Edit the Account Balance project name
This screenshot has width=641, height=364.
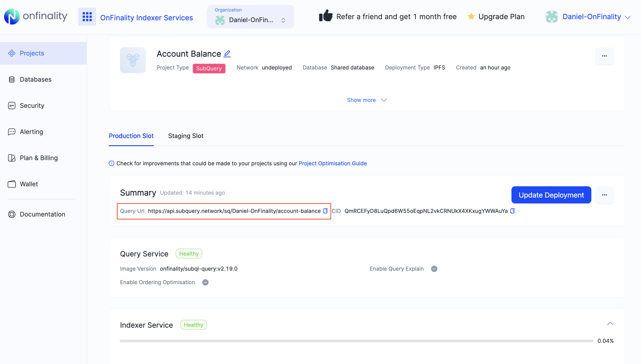coord(227,53)
